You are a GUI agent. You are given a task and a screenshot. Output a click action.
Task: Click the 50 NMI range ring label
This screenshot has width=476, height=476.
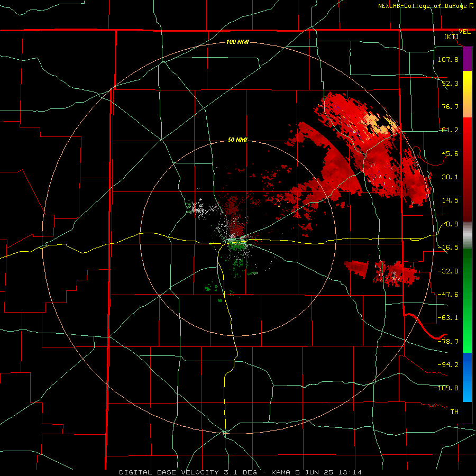pos(237,140)
